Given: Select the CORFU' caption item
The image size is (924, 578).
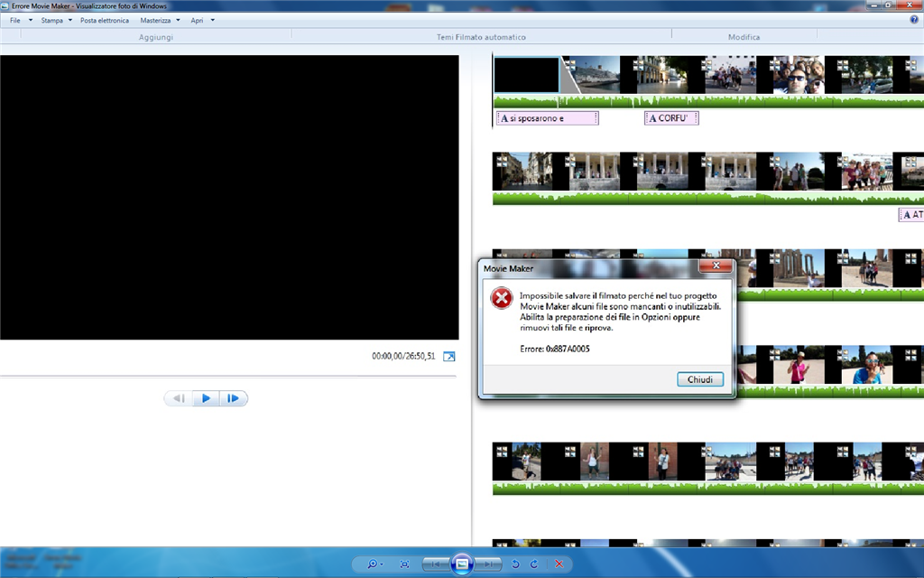Looking at the screenshot, I should coord(671,118).
